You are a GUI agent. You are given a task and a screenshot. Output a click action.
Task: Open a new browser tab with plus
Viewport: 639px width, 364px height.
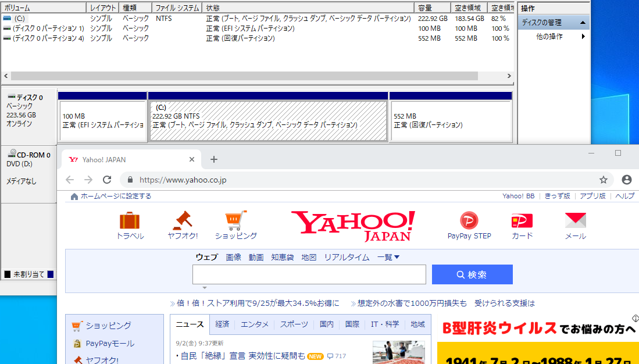[x=214, y=159]
